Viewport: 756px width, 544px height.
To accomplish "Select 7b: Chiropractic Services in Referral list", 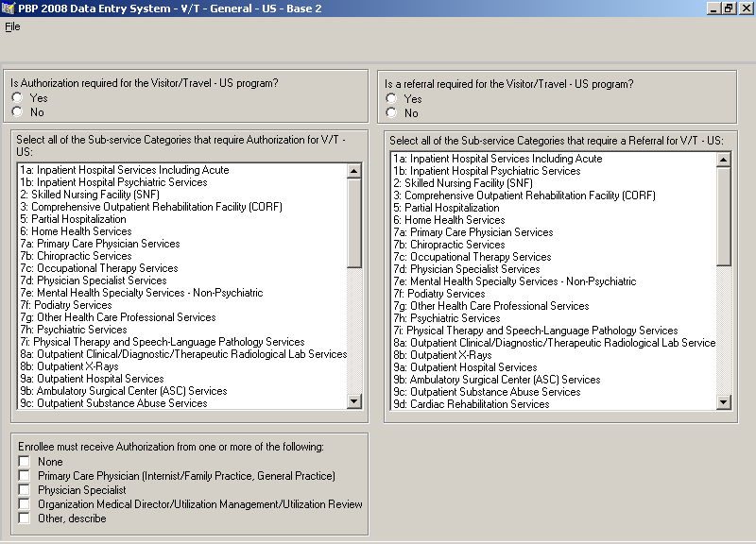I will (x=554, y=245).
